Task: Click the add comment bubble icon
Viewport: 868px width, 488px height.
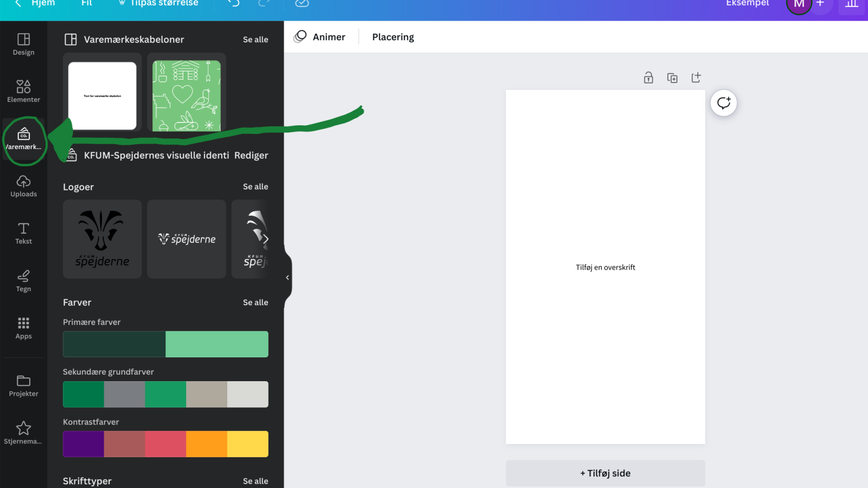Action: (724, 103)
